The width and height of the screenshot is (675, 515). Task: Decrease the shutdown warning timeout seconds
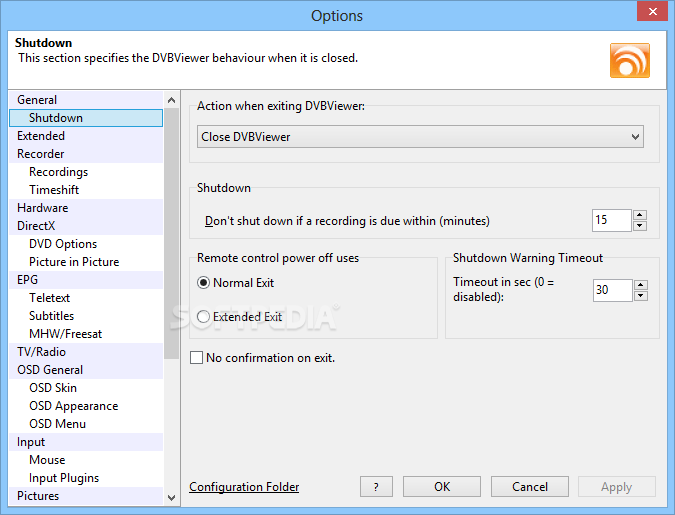pyautogui.click(x=641, y=295)
